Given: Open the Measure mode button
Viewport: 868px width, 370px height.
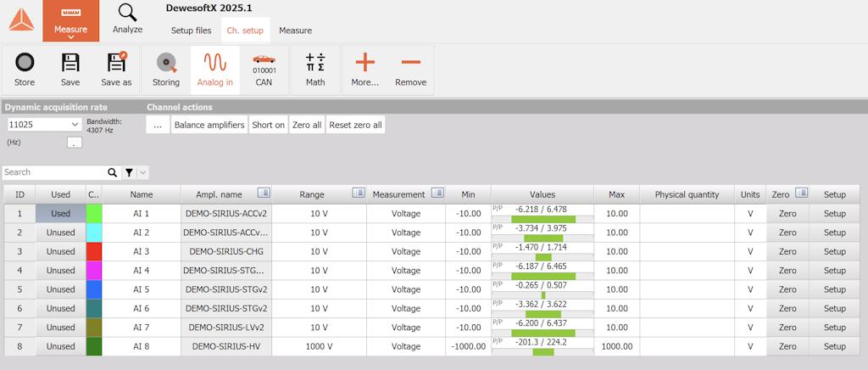Looking at the screenshot, I should [71, 20].
